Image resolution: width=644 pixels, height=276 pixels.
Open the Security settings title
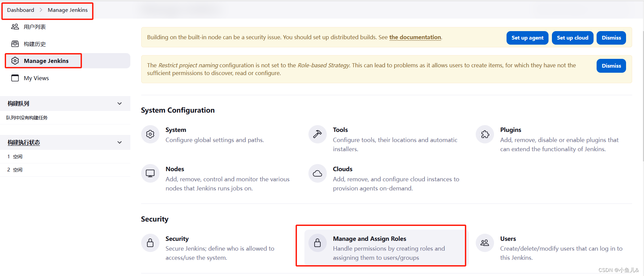pos(177,239)
